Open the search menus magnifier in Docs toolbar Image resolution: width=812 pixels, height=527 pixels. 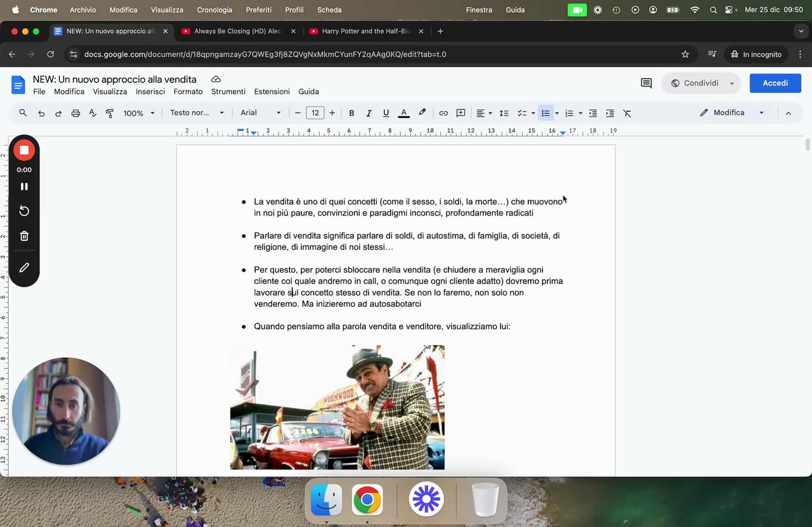click(x=23, y=113)
